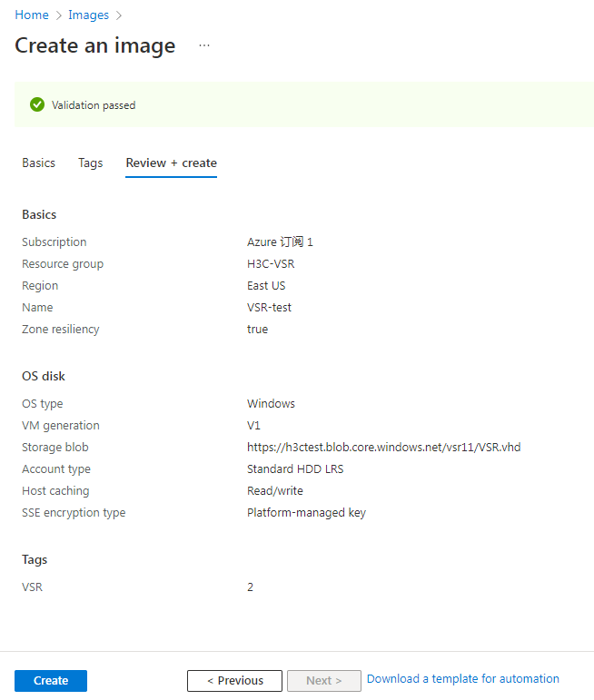Click the disabled Next button

[x=324, y=680]
